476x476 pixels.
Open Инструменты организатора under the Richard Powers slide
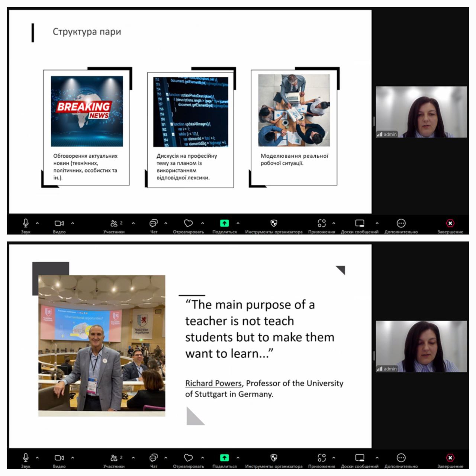tap(274, 460)
